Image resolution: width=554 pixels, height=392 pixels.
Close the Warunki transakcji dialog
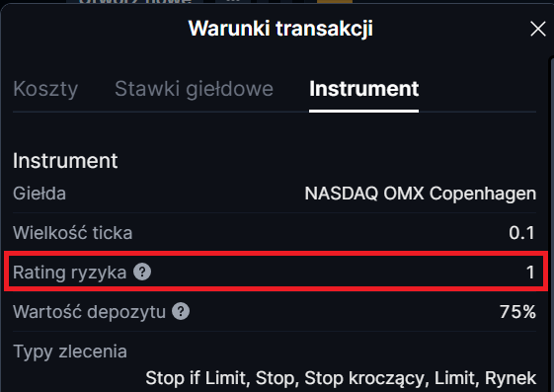point(538,29)
